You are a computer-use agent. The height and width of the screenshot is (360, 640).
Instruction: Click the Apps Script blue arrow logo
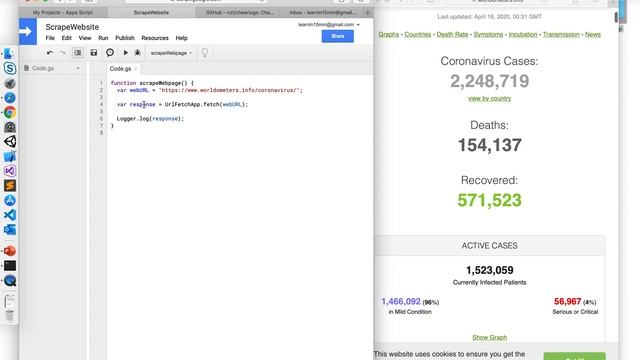(28, 31)
